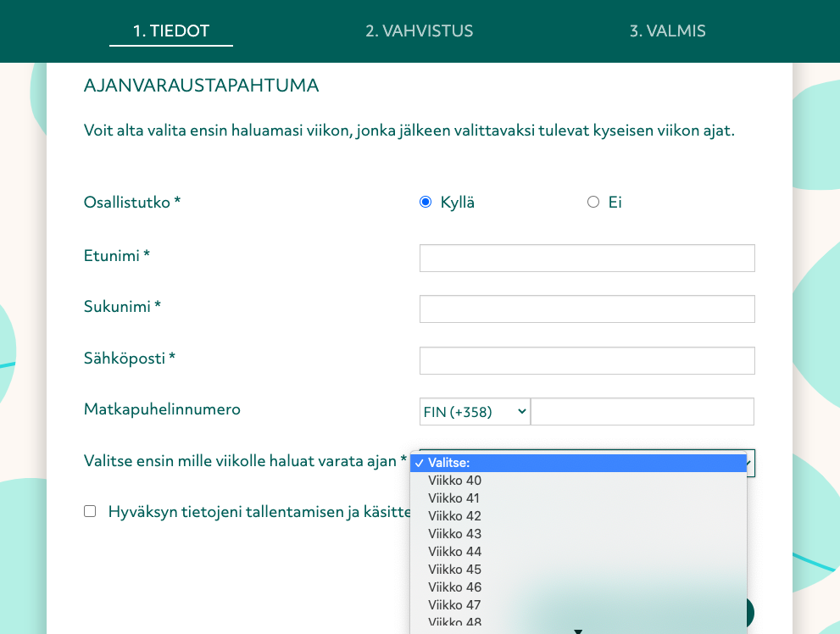Select Viikko 44 in the list
Image resolution: width=840 pixels, height=634 pixels.
[x=454, y=552]
